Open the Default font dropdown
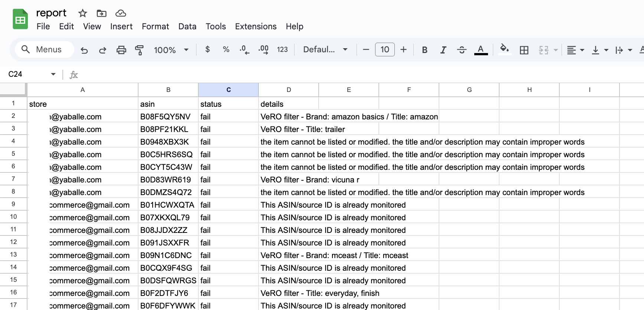Screen dimensions: 644x310 click(325, 49)
